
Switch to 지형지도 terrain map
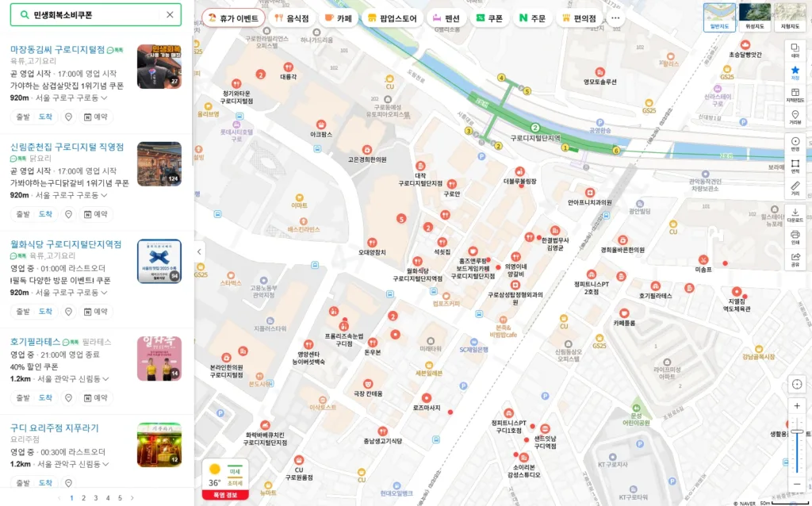790,17
